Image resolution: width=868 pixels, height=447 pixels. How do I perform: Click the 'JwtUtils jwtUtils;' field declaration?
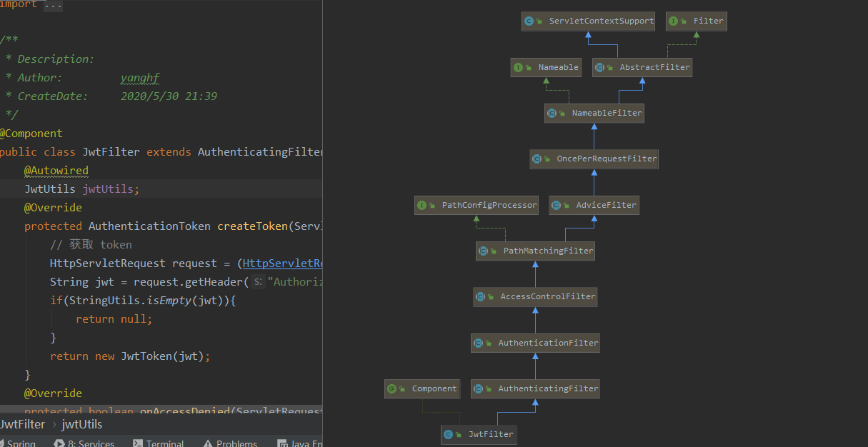pos(82,189)
